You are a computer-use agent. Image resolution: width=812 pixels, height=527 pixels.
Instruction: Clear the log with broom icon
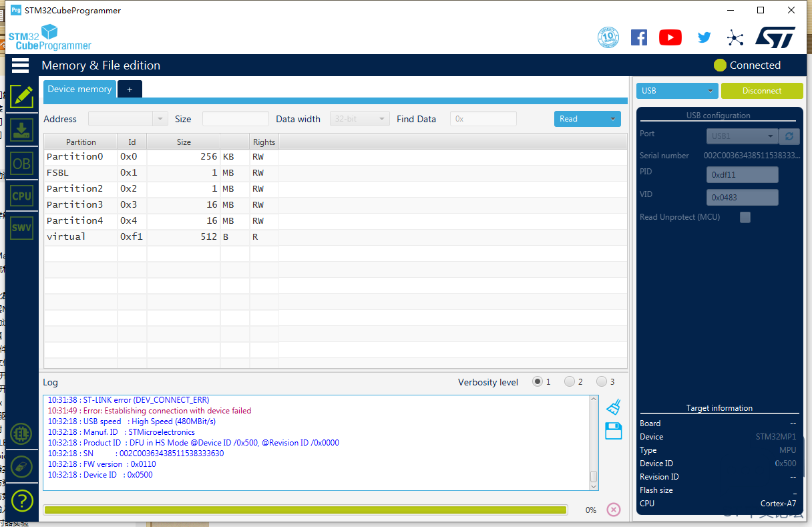(614, 407)
